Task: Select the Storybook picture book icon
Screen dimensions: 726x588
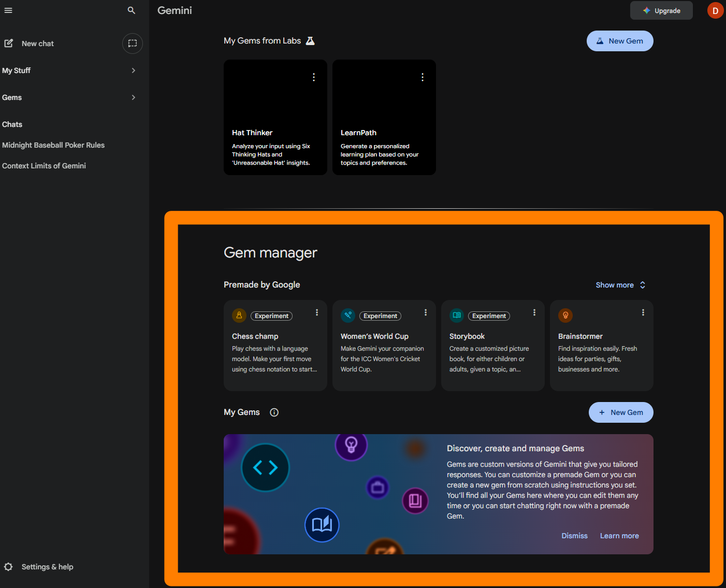Action: pos(456,315)
